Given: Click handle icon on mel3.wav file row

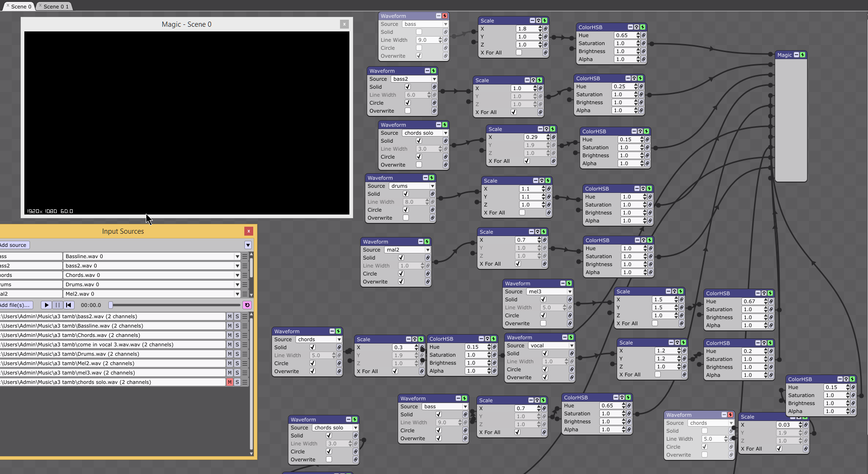Looking at the screenshot, I should [245, 373].
